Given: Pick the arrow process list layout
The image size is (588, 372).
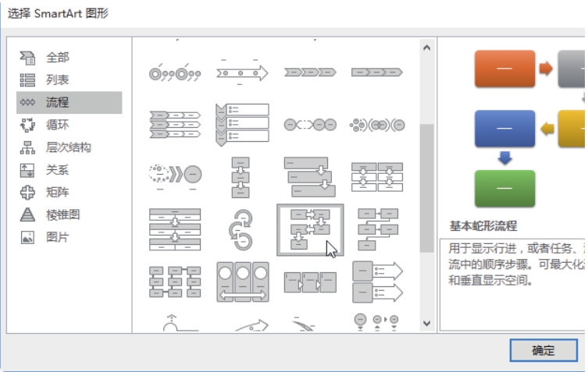Looking at the screenshot, I should pos(378,282).
